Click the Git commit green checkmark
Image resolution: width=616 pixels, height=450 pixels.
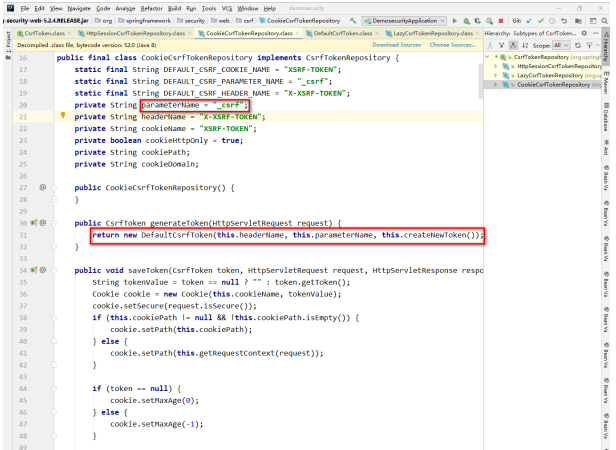pyautogui.click(x=541, y=21)
